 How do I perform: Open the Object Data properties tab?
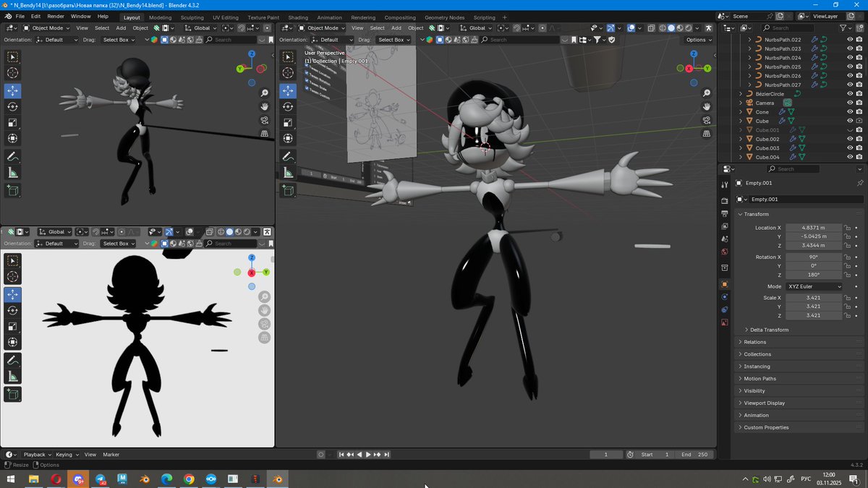(x=725, y=322)
